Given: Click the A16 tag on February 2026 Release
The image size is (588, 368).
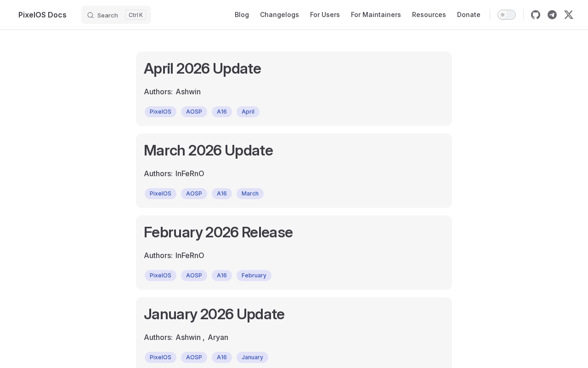Looking at the screenshot, I should 222,276.
